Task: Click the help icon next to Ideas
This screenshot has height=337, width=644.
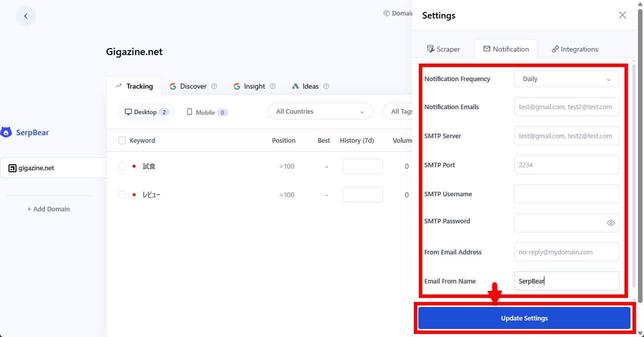Action: point(326,86)
